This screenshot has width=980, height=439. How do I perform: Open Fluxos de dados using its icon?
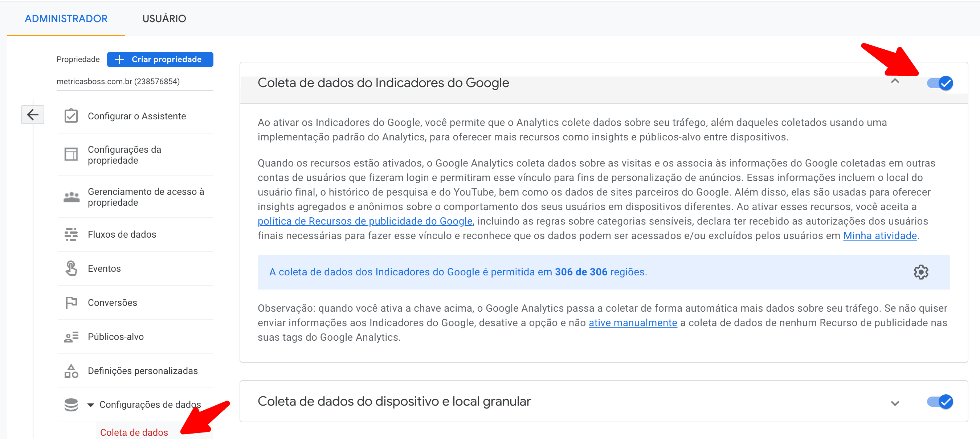tap(72, 234)
